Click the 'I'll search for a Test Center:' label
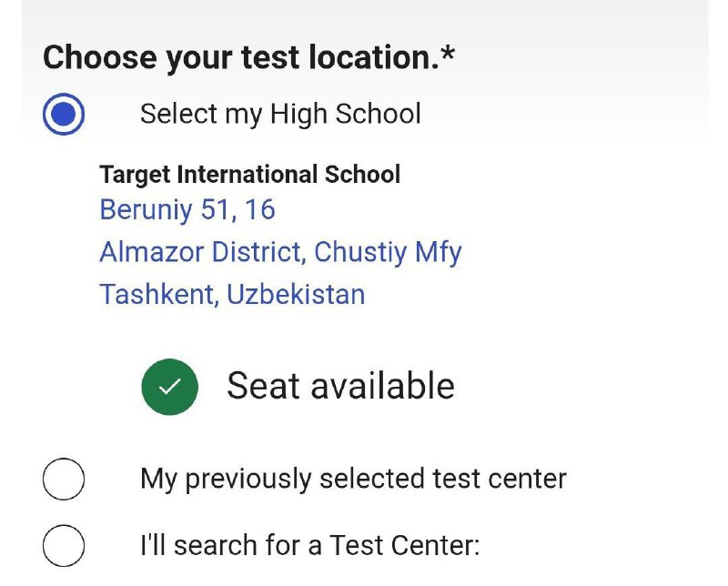 309,545
